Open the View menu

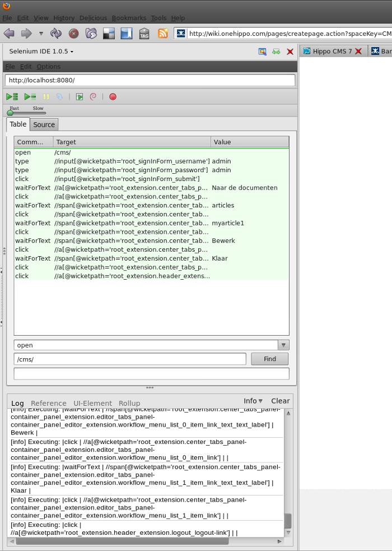tap(41, 18)
